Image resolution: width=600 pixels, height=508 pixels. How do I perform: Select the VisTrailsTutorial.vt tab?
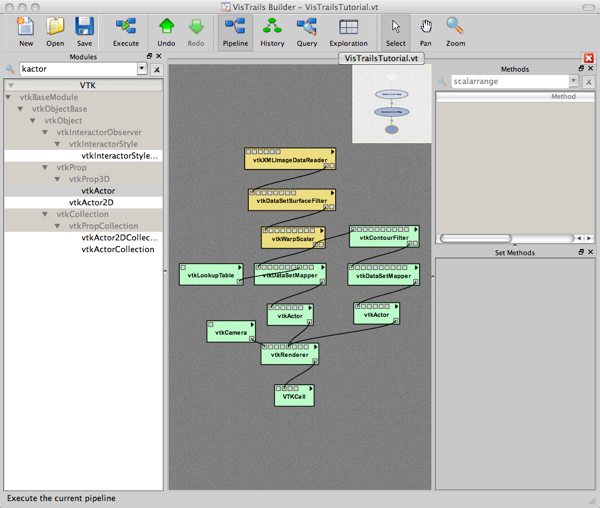pos(381,59)
